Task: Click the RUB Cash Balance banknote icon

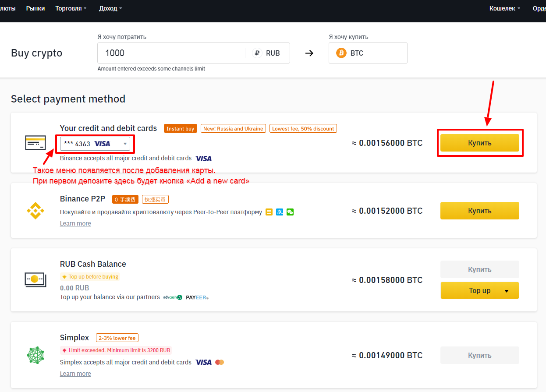Action: point(35,279)
